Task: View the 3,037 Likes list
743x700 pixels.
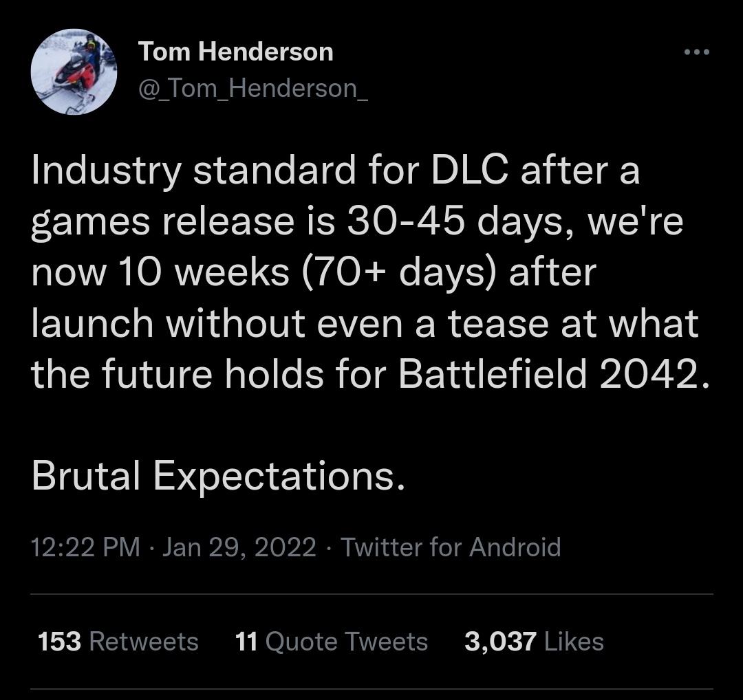Action: click(x=534, y=642)
